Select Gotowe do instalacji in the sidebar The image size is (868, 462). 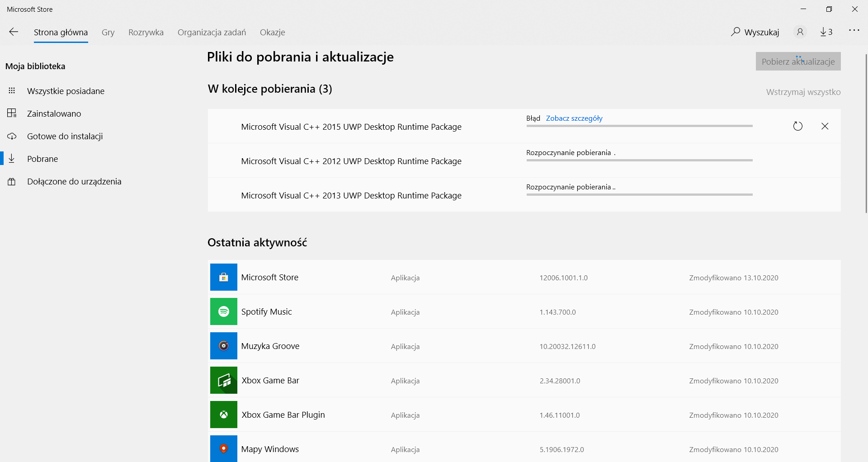click(x=65, y=136)
